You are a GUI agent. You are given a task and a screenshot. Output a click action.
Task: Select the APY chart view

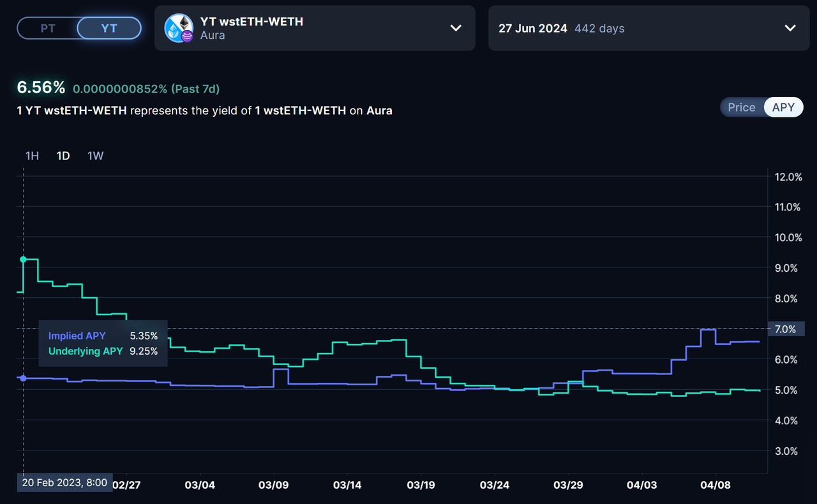tap(783, 107)
